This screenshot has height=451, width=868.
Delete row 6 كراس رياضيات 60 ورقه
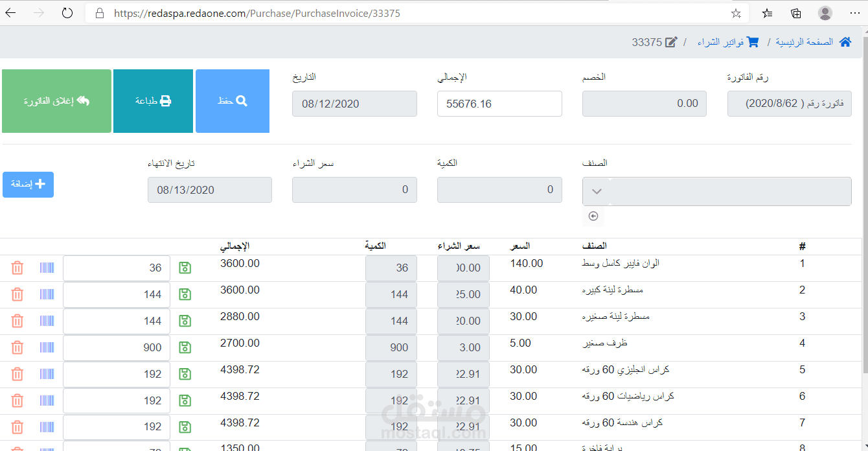pos(17,400)
